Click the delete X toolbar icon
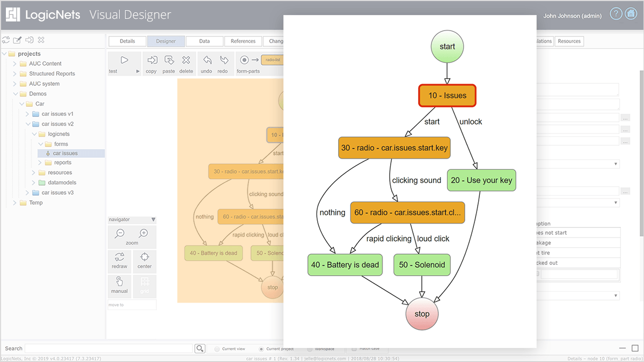The image size is (644, 362). tap(186, 60)
